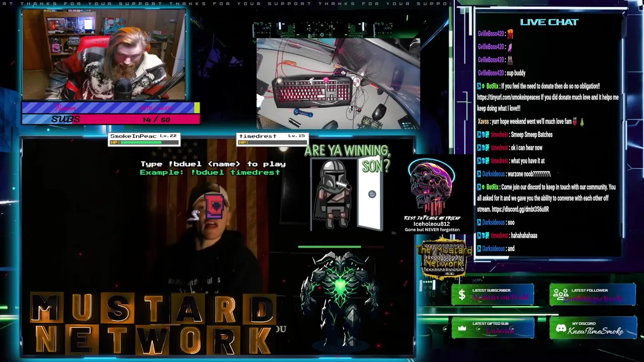The width and height of the screenshot is (644, 362).
Task: Click 'ARE YA WINNING, SON?' caption
Action: [348, 157]
